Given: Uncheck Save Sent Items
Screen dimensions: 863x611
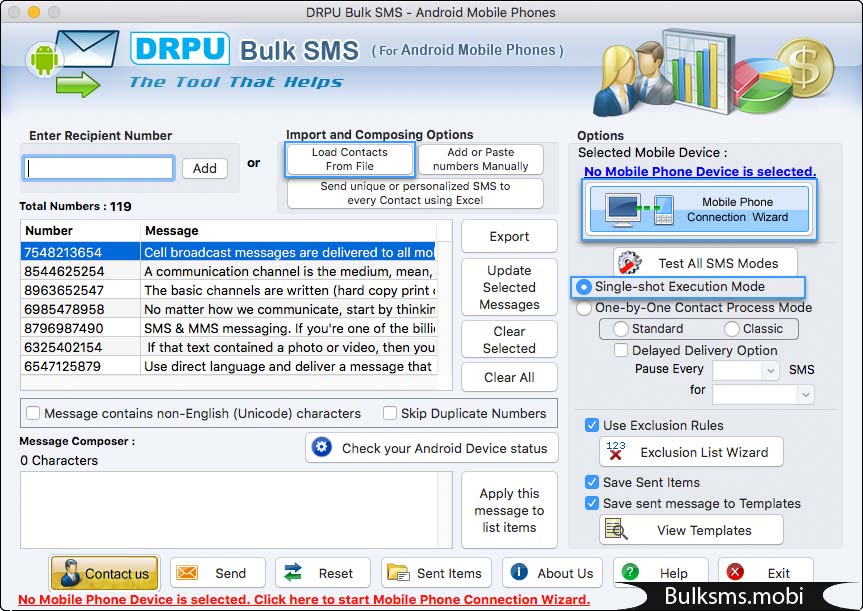Looking at the screenshot, I should 592,482.
